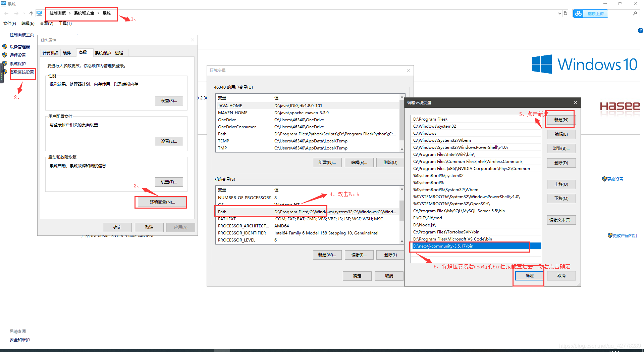This screenshot has width=644, height=352.
Task: Click shield icon beside 更改设置
Action: pos(604,179)
